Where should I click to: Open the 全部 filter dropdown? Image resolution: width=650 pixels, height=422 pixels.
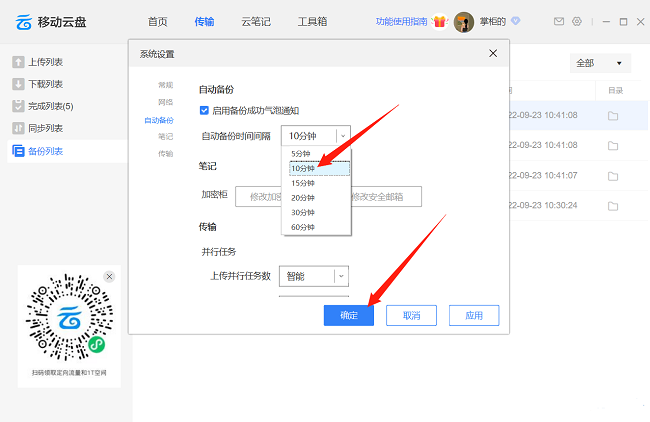(x=600, y=63)
